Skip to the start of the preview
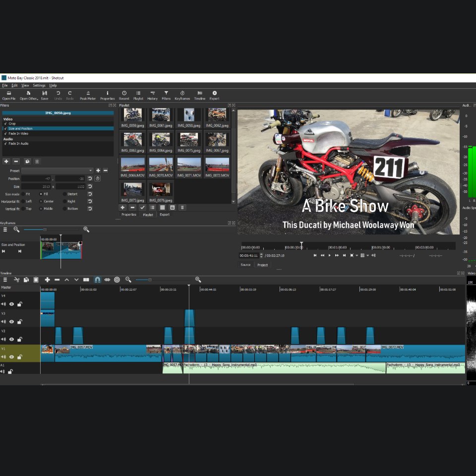Viewport: 476px width, 476px height. tap(315, 255)
